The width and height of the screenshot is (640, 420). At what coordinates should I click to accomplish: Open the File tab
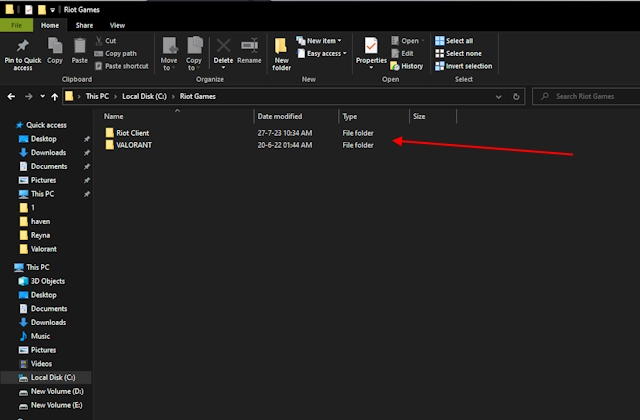[16, 25]
